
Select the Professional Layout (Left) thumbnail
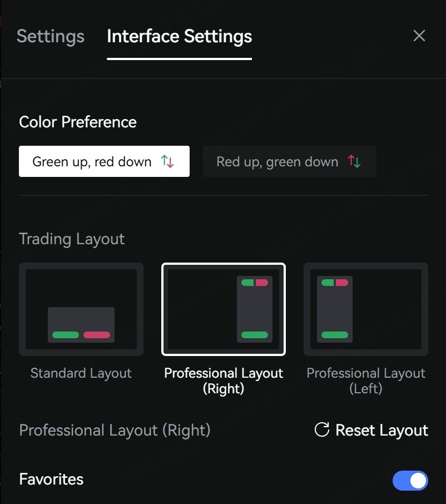pos(366,309)
